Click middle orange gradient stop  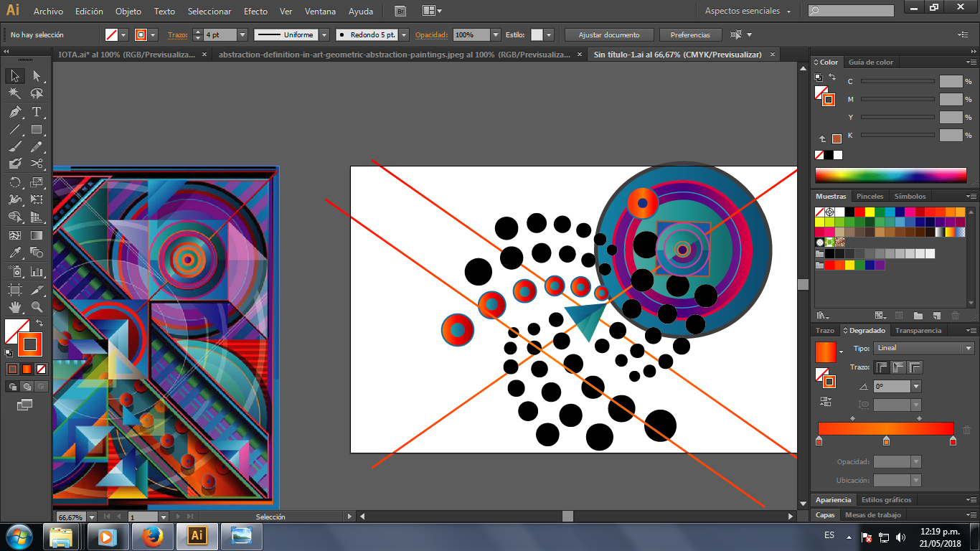pyautogui.click(x=886, y=441)
